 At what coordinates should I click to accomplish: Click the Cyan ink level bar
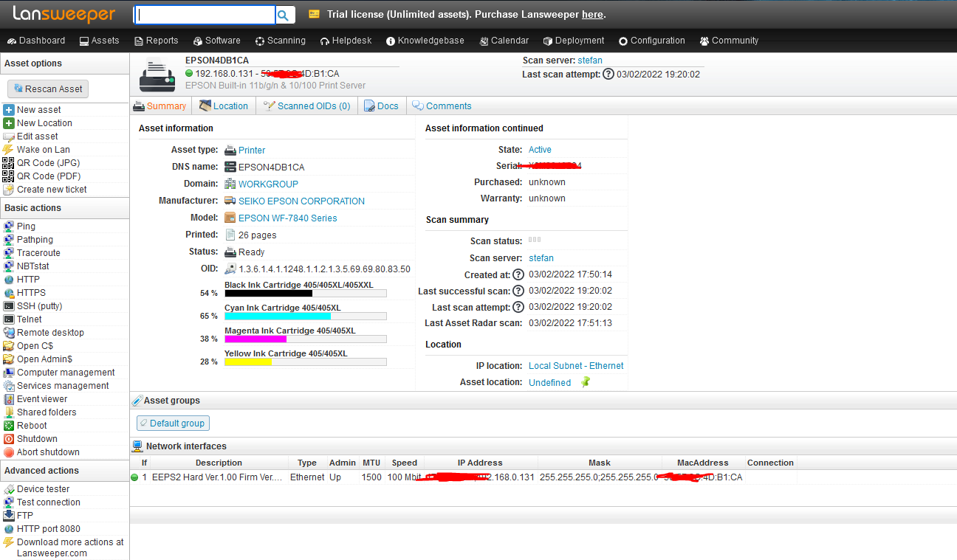[x=305, y=316]
